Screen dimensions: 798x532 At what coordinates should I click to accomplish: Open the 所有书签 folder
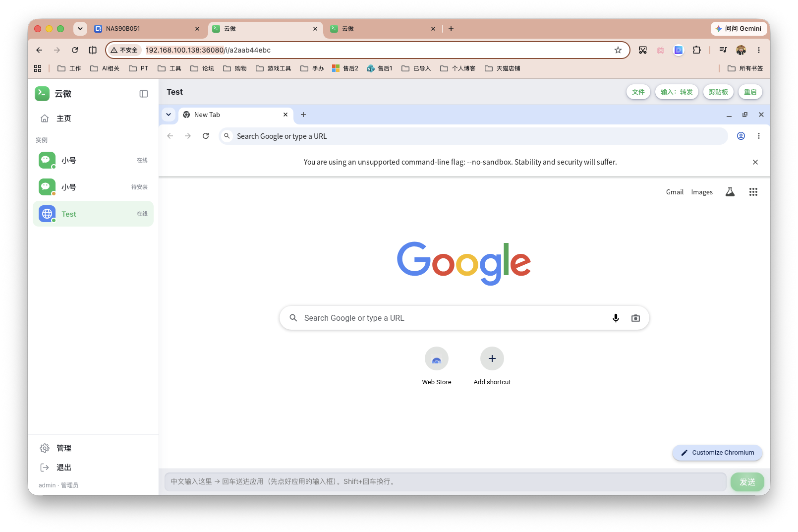click(x=745, y=68)
